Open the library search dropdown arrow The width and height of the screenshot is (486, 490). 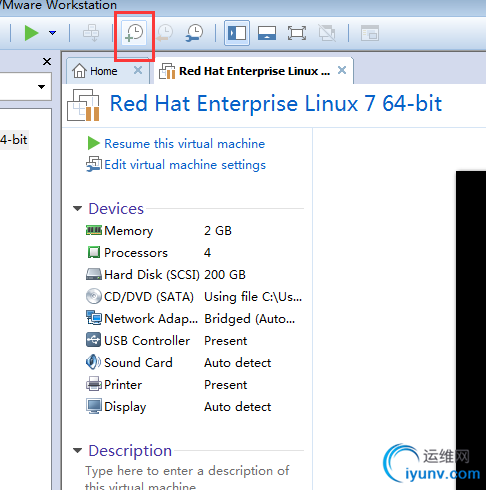41,87
